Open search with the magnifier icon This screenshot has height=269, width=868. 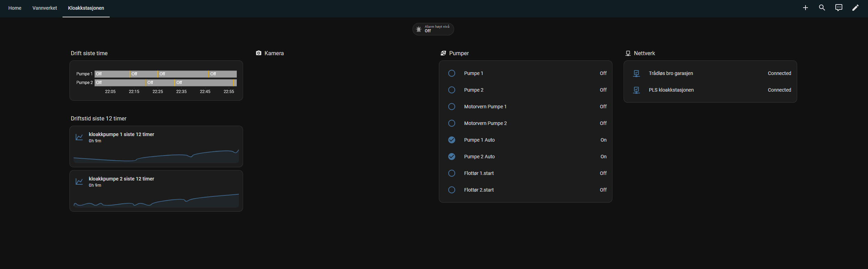822,8
